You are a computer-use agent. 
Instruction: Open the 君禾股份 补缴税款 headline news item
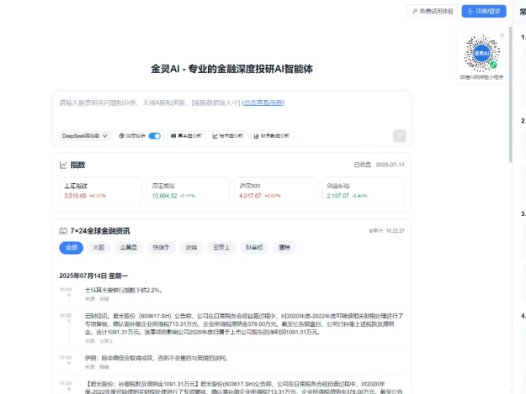(x=244, y=388)
